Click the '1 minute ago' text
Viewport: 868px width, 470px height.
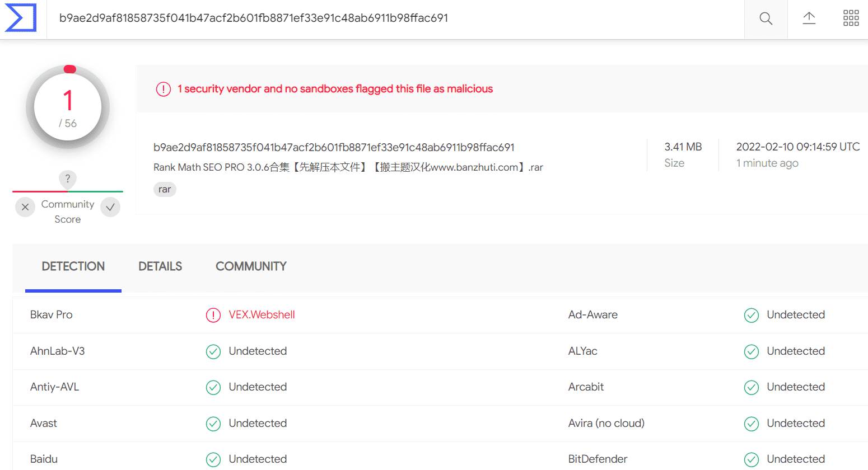[x=767, y=163]
